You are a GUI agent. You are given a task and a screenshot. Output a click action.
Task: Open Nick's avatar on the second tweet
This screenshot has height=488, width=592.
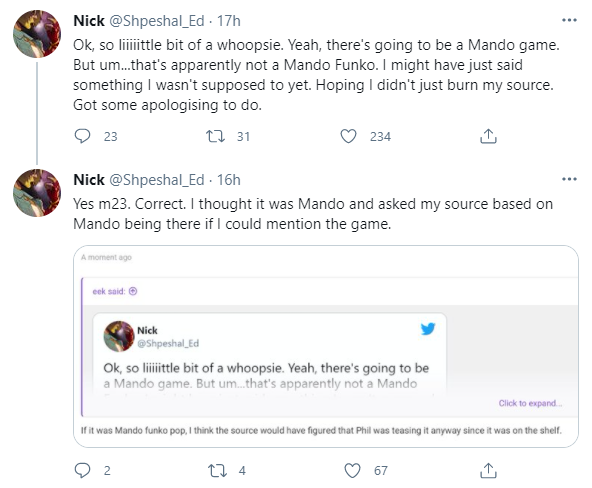click(x=37, y=193)
